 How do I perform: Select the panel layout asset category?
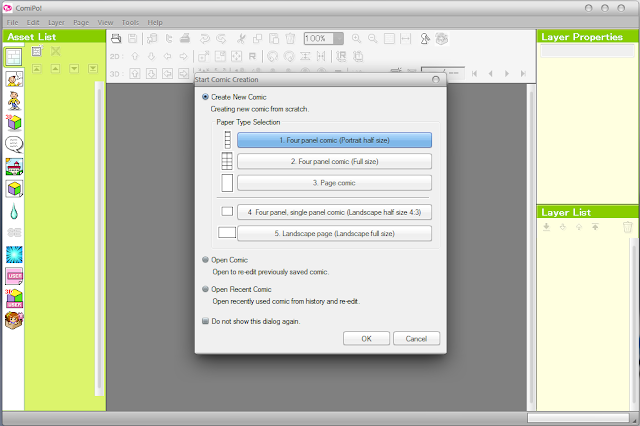tap(13, 56)
